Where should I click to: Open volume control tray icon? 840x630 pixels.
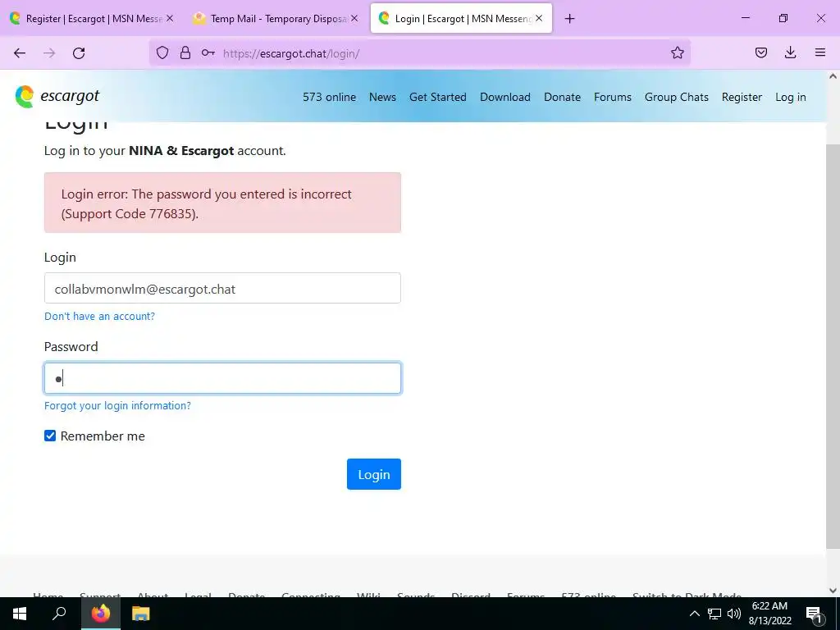click(x=734, y=614)
